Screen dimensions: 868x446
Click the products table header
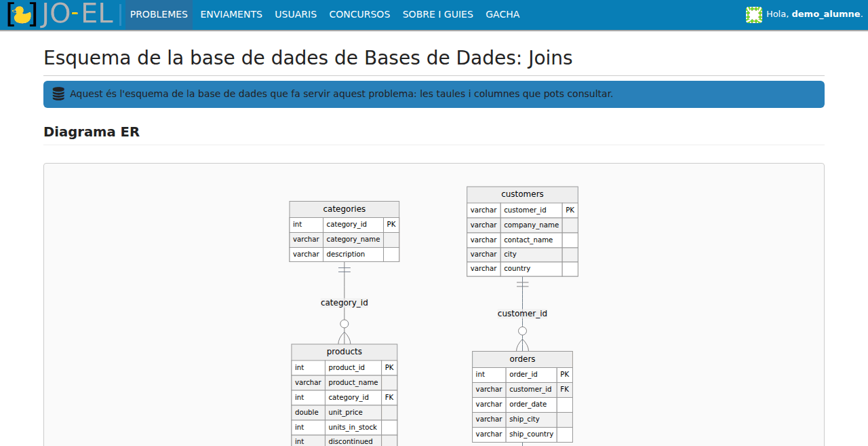344,352
